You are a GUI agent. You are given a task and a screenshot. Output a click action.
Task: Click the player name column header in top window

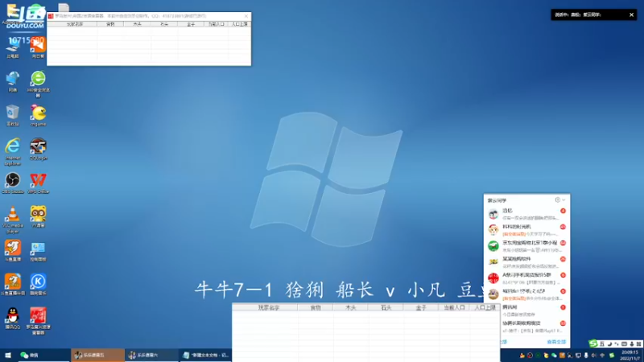point(75,24)
